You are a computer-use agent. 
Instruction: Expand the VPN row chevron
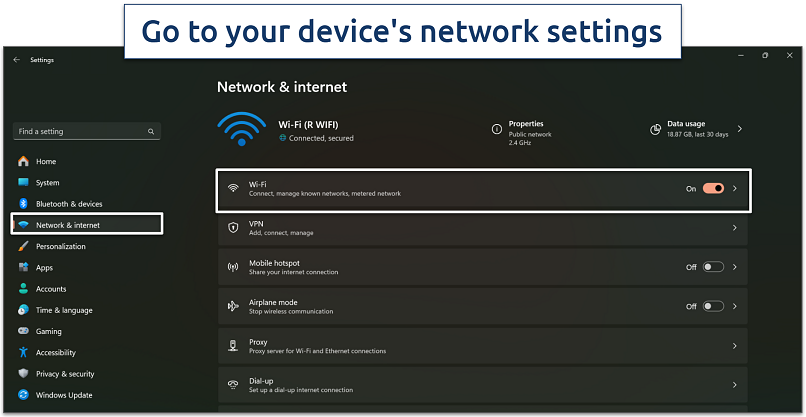click(x=735, y=228)
